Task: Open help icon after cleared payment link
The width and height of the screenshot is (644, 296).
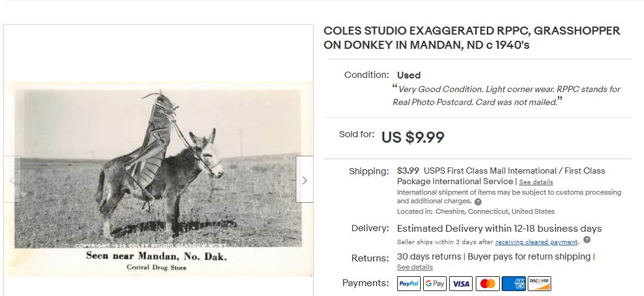Action: (x=586, y=240)
